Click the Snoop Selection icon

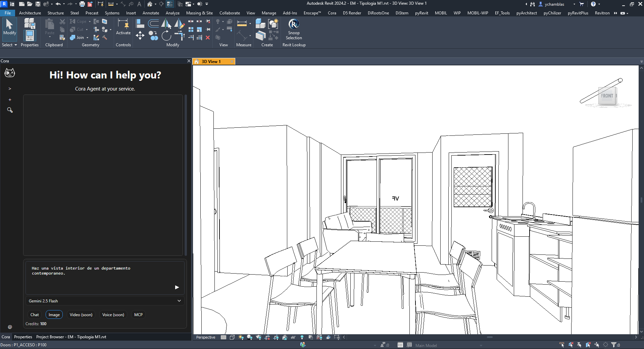294,24
